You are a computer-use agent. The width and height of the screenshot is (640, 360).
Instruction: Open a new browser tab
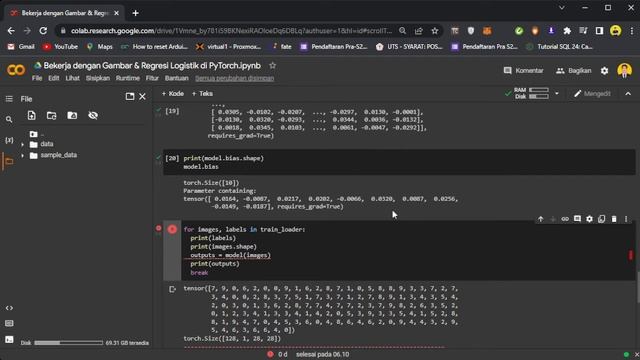tap(136, 13)
